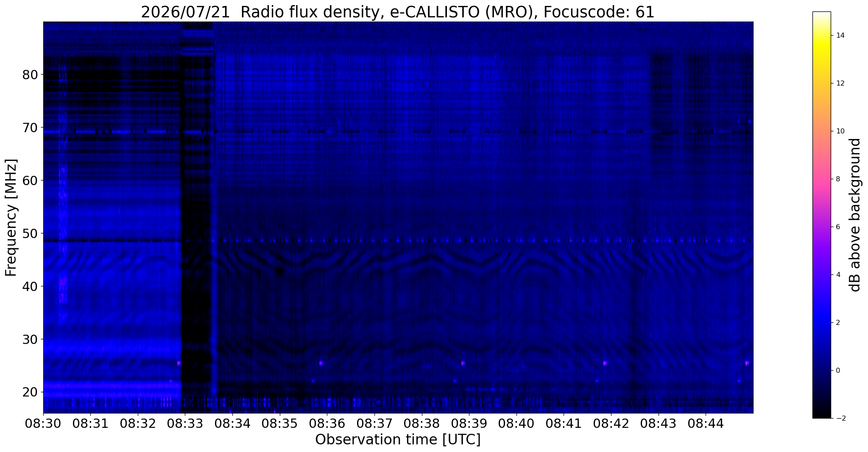
Task: Click the 50 MHz frequency tick label
Action: [30, 234]
